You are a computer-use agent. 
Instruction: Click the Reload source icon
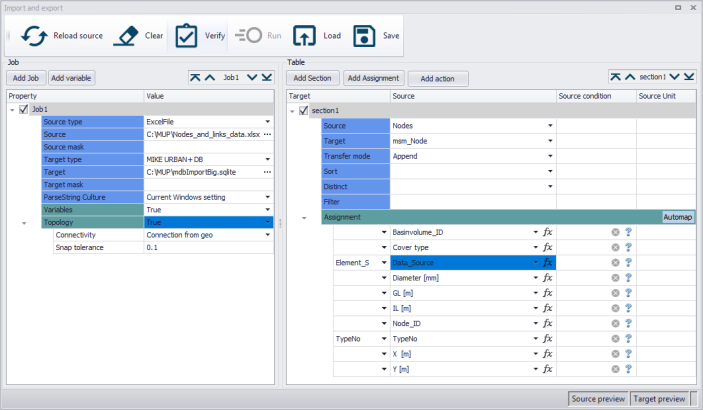(x=34, y=36)
